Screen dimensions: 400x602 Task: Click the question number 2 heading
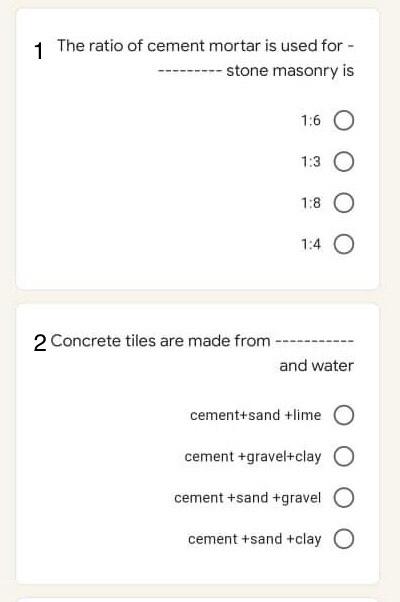coord(40,343)
